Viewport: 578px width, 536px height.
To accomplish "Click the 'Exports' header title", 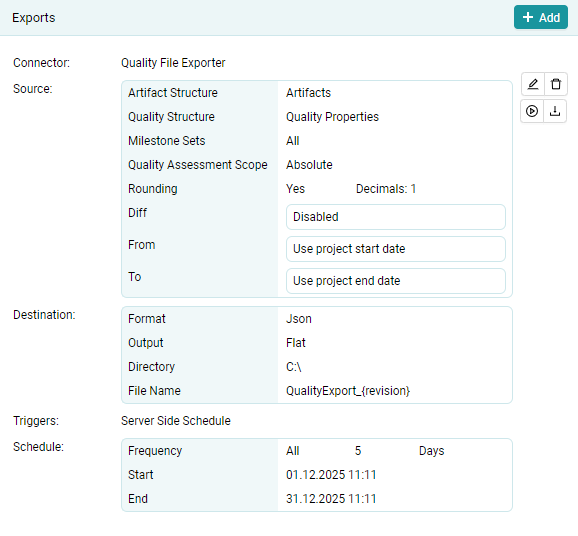I will coord(34,18).
